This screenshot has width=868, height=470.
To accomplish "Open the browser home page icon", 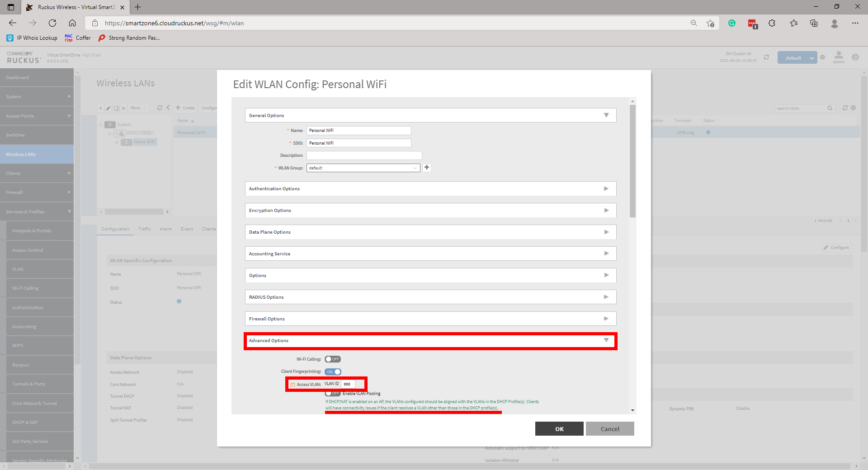I will click(72, 23).
